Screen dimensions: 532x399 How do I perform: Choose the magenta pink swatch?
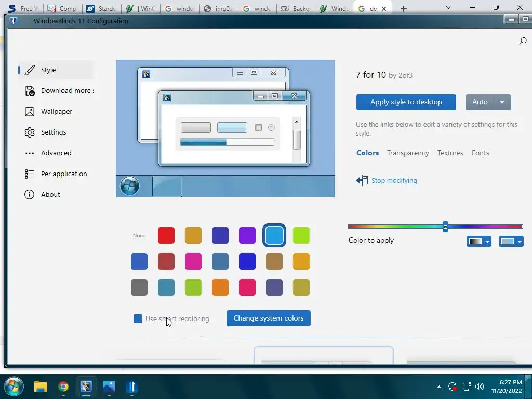(193, 261)
